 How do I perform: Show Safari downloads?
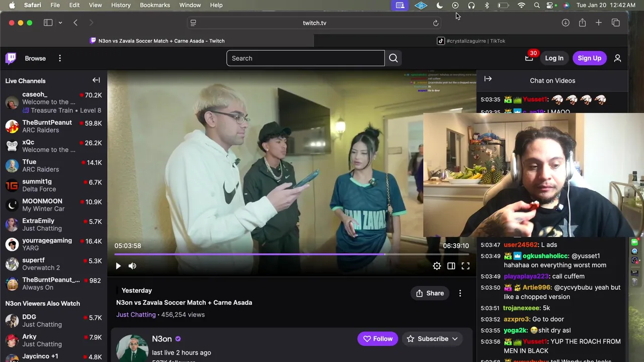coord(566,23)
